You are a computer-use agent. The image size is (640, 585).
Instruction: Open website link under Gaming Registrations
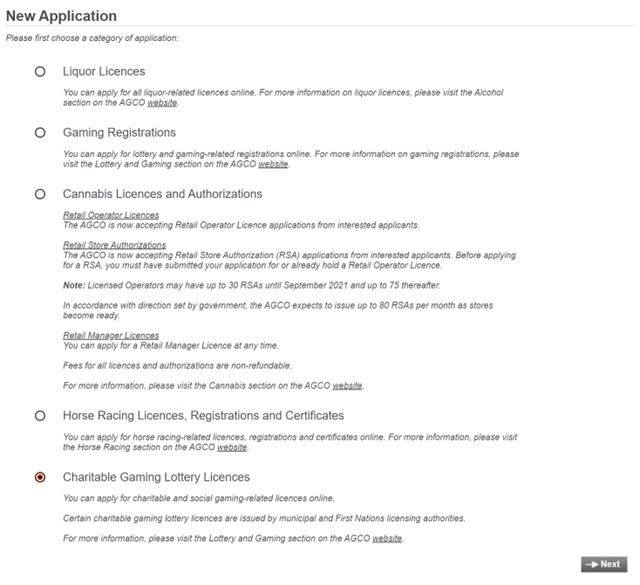coord(273,164)
